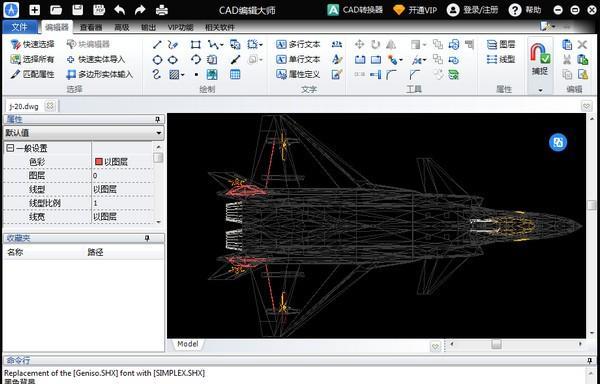The image size is (600, 384).
Task: Insert a table with the grid icon
Action: click(235, 74)
